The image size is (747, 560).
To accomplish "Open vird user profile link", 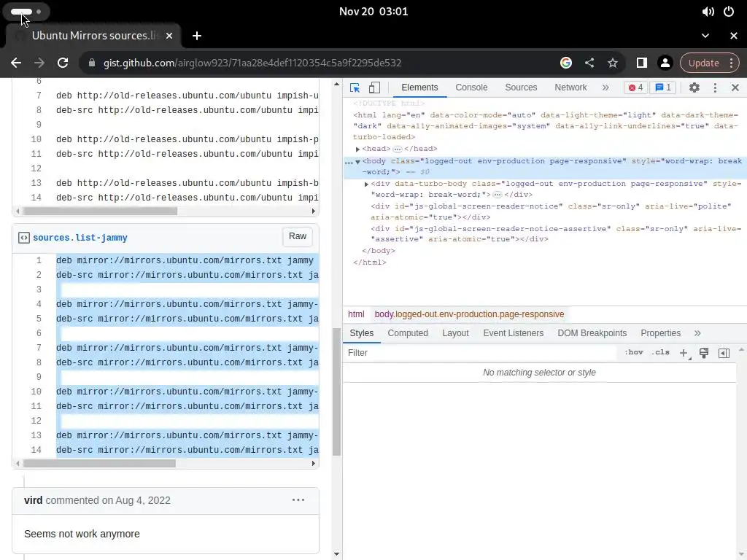I will [x=34, y=500].
